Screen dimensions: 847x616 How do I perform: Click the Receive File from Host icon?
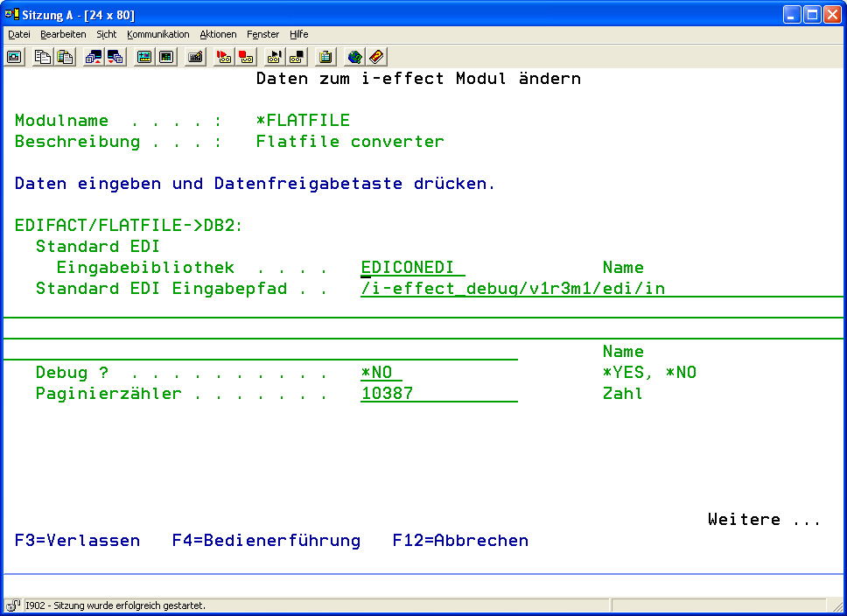click(115, 57)
